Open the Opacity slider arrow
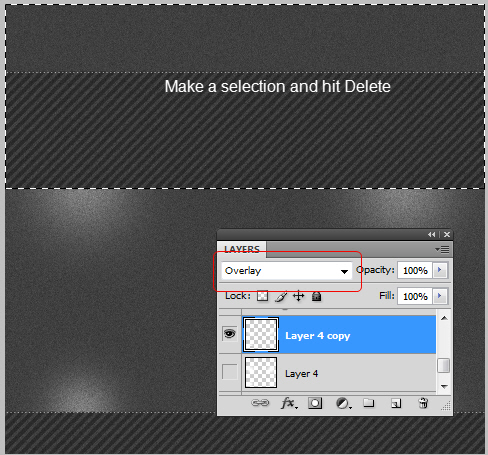 tap(440, 270)
